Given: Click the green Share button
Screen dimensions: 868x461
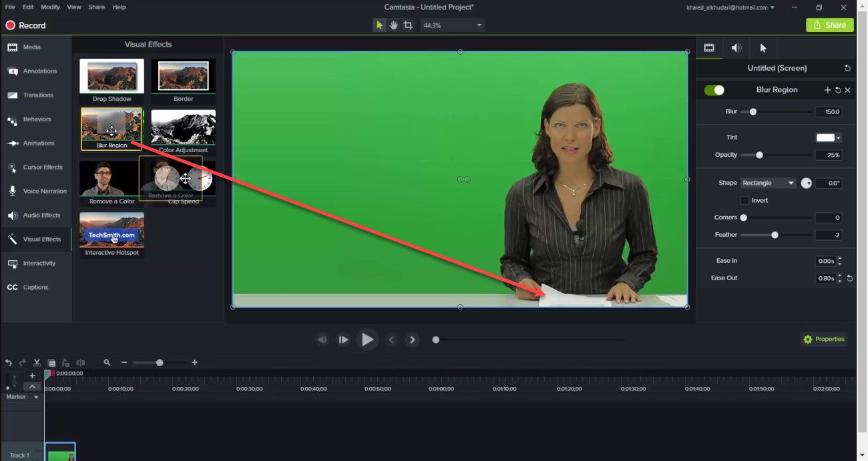Looking at the screenshot, I should click(x=830, y=25).
